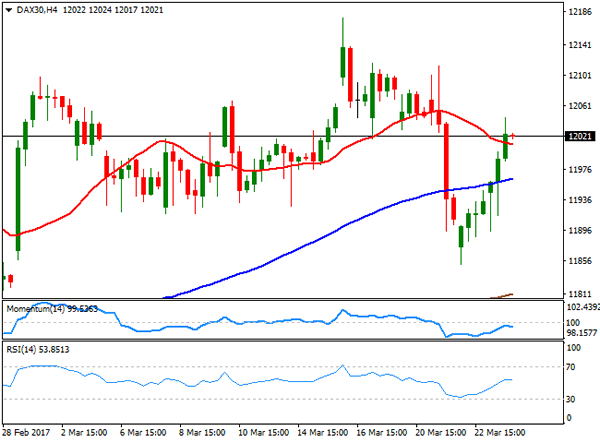Screen dimensions: 600x443
Task: Click the 11976 price axis label
Action: coord(580,169)
